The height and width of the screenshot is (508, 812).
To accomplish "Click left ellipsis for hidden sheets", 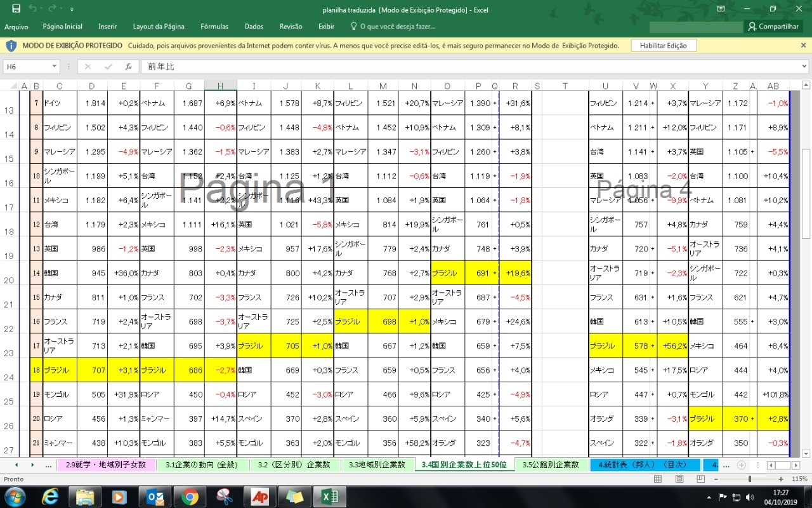I will pyautogui.click(x=48, y=465).
